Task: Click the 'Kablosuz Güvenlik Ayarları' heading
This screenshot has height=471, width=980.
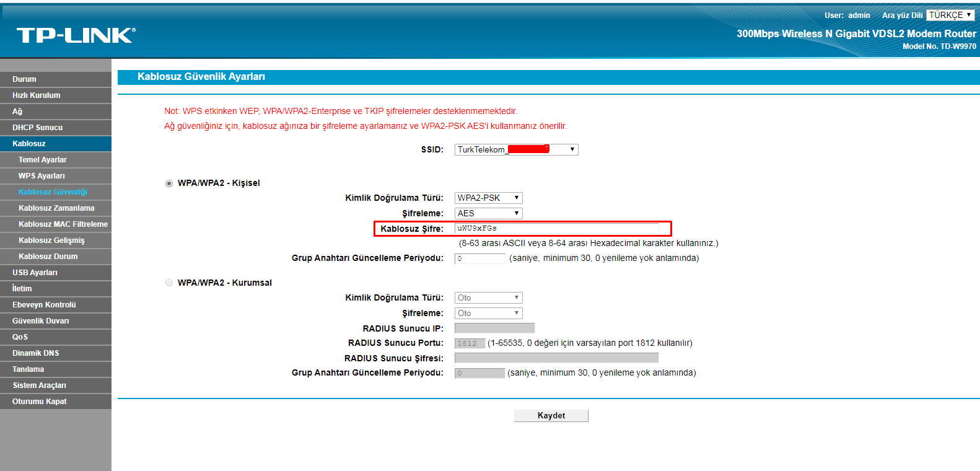Action: click(201, 77)
